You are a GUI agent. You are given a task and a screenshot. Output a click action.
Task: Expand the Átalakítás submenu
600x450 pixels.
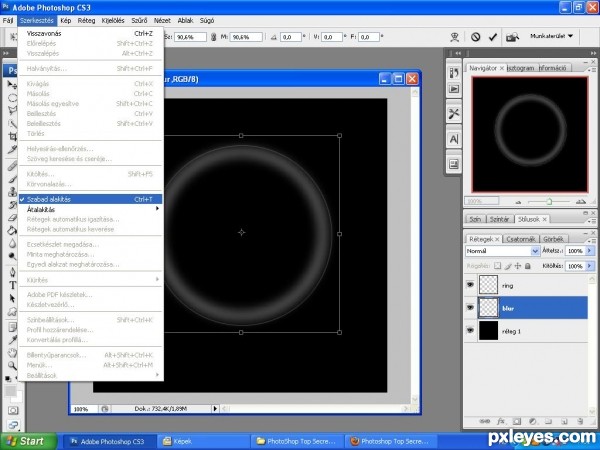point(91,209)
